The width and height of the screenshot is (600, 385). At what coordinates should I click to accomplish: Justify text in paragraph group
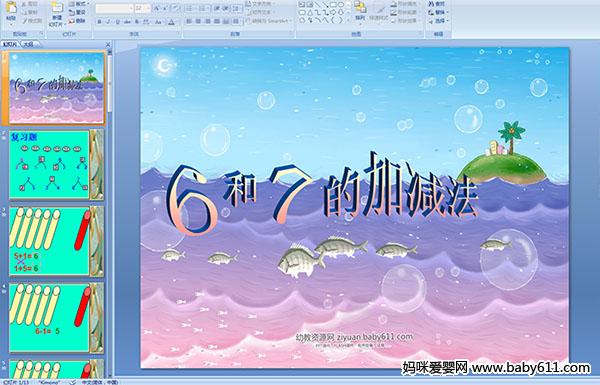click(x=217, y=21)
